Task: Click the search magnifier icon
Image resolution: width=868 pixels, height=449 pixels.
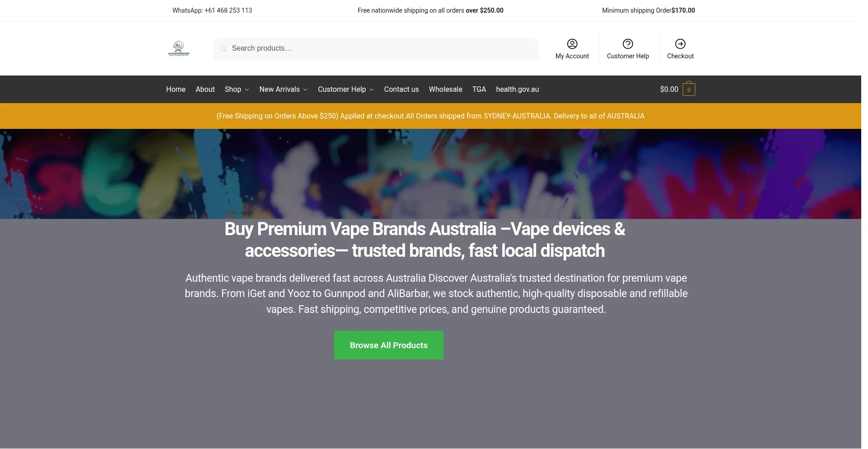Action: click(223, 49)
